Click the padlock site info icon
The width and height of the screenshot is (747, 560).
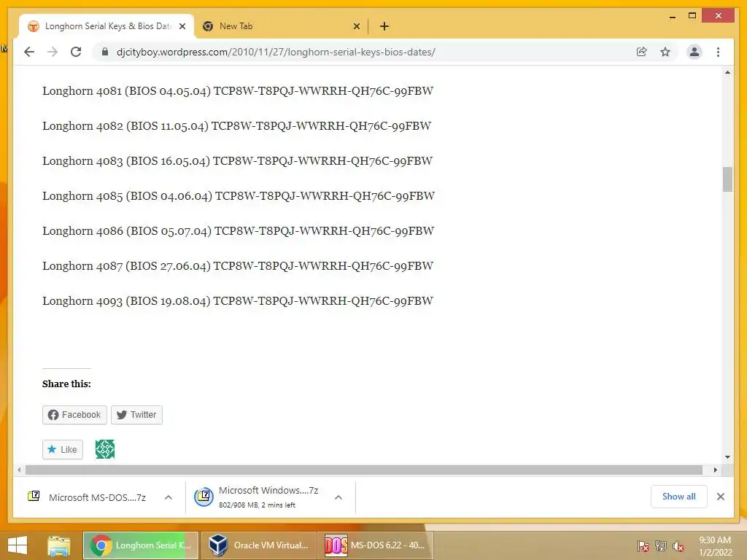[x=105, y=52]
